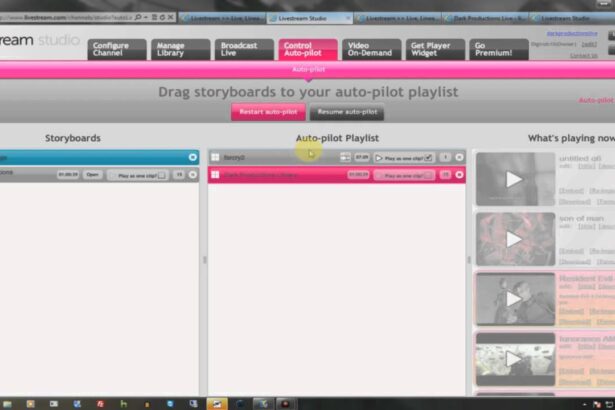Close the active Livestream Studio browser tab
The width and height of the screenshot is (615, 410).
click(348, 18)
